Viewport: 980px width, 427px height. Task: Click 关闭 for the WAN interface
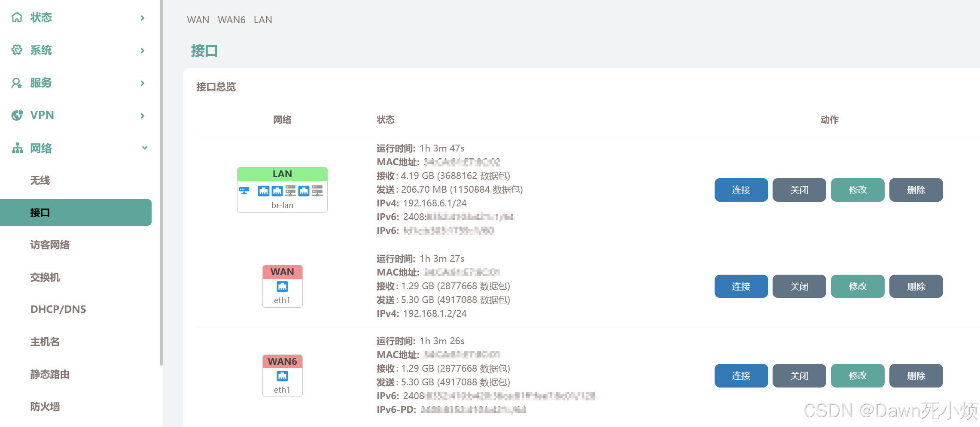point(799,286)
